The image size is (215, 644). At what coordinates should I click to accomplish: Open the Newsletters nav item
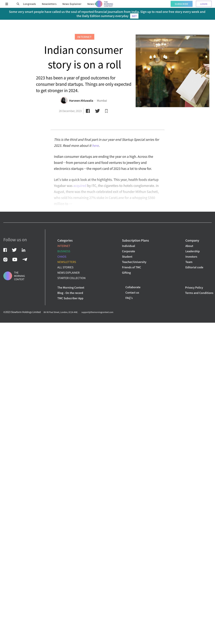49,4
